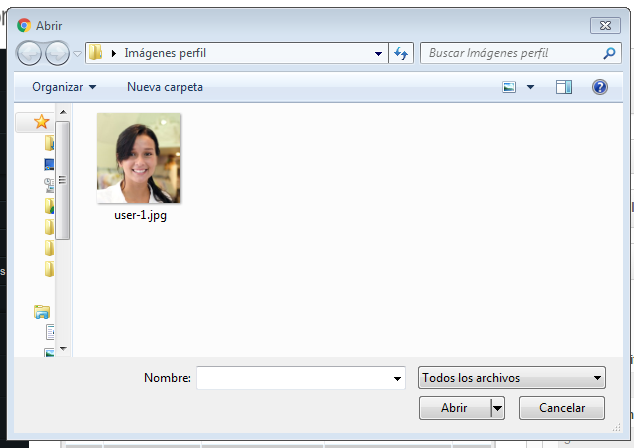Viewport: 634px width, 448px height.
Task: Open Recent Places in the sidebar
Action: point(49,185)
